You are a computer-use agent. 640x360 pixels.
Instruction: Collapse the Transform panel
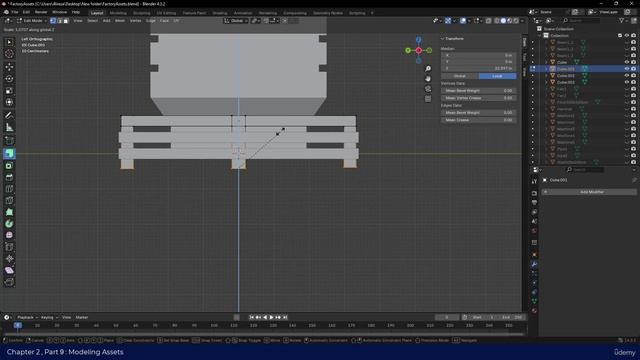coord(452,38)
